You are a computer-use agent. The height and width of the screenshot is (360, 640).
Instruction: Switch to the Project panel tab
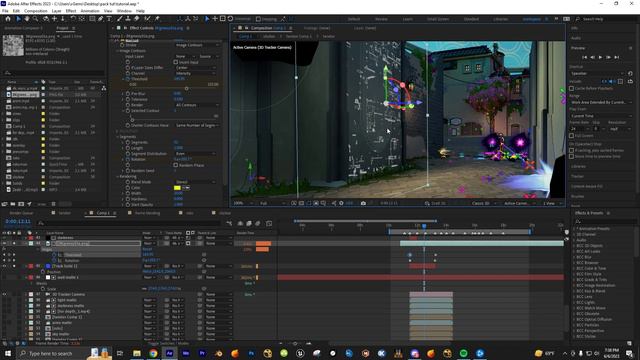[62, 28]
